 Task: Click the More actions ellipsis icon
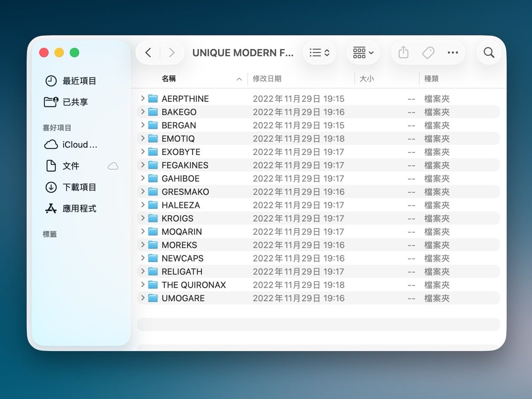(453, 52)
